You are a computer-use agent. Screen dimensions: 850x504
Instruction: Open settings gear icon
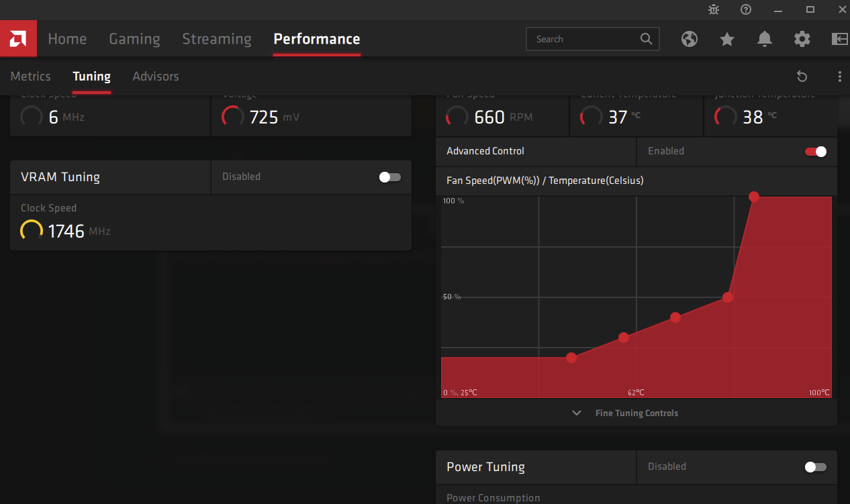pos(802,39)
